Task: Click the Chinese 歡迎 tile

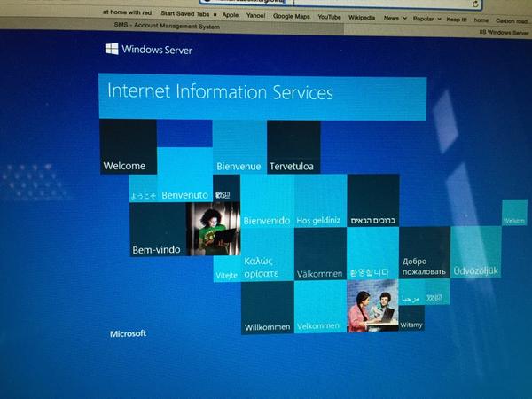Action: (x=226, y=188)
